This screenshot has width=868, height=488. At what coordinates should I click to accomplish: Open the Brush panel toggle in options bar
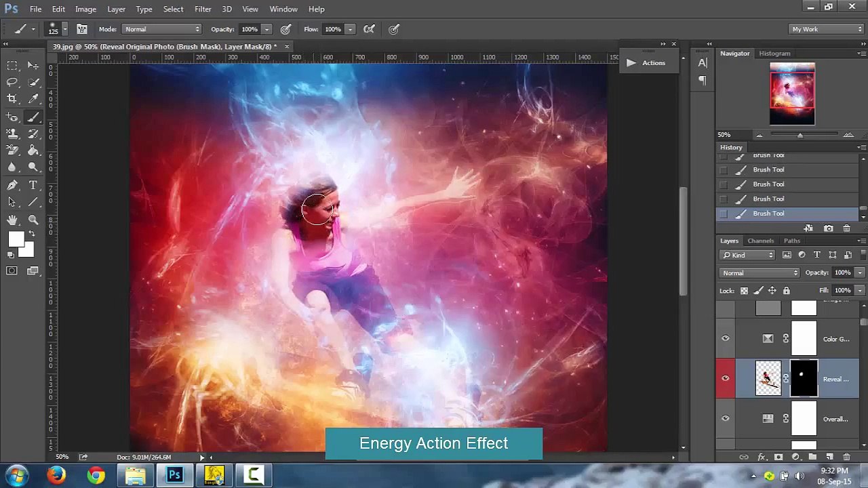(x=81, y=29)
